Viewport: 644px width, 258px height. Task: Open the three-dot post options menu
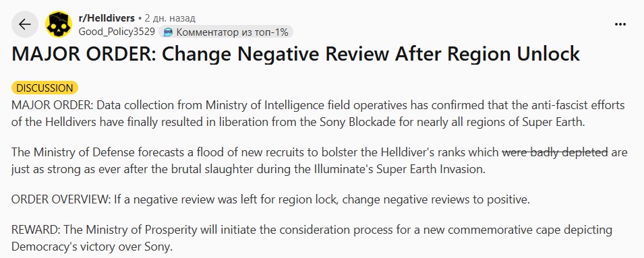(x=620, y=25)
